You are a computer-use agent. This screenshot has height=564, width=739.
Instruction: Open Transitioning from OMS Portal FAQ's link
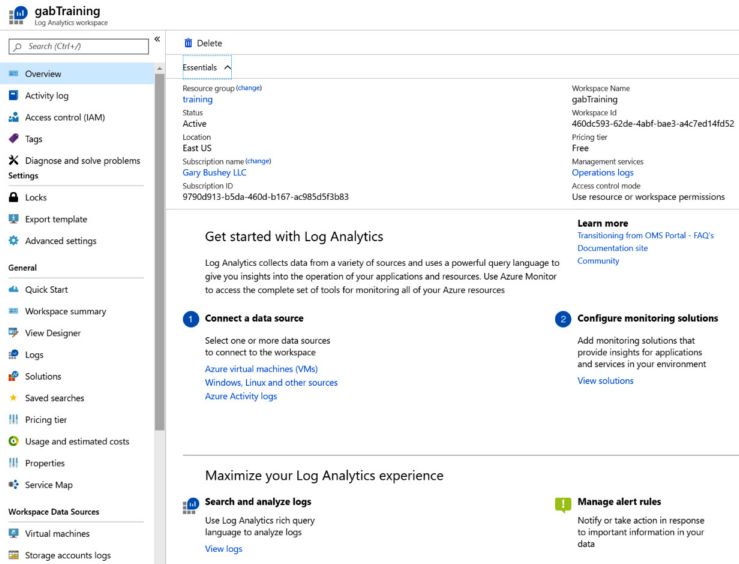(x=646, y=235)
